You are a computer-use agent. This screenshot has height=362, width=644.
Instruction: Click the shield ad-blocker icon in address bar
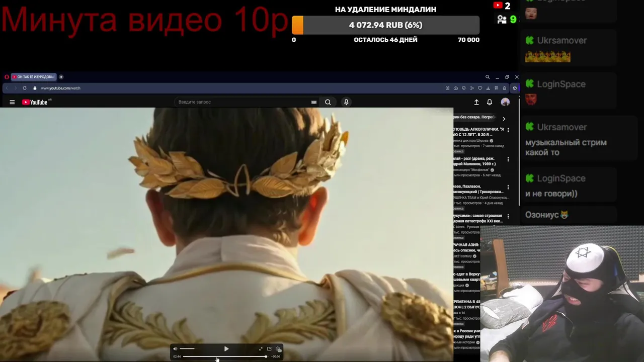pos(464,88)
